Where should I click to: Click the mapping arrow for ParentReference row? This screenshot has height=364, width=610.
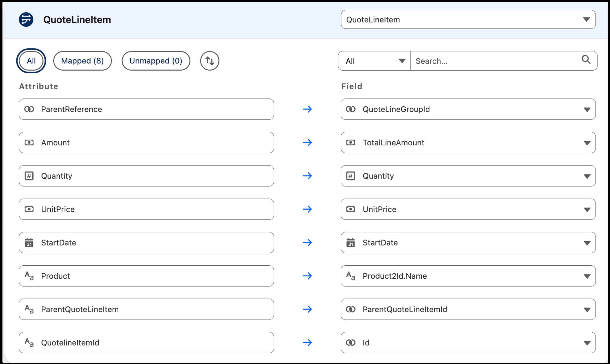point(307,109)
